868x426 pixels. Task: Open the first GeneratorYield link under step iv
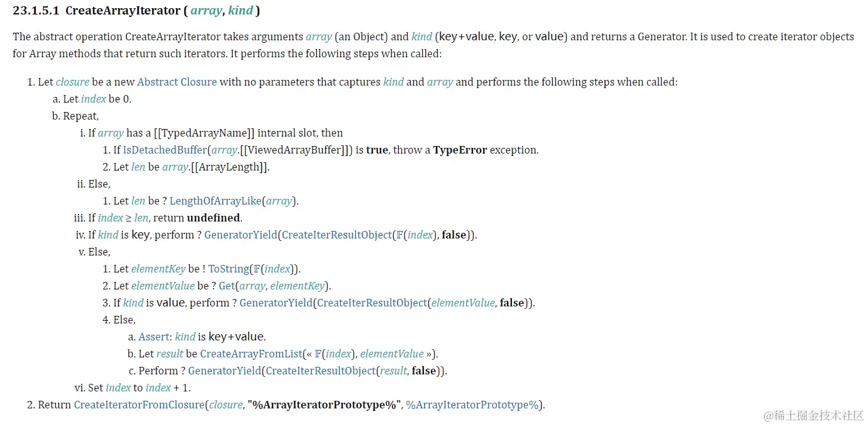(241, 235)
